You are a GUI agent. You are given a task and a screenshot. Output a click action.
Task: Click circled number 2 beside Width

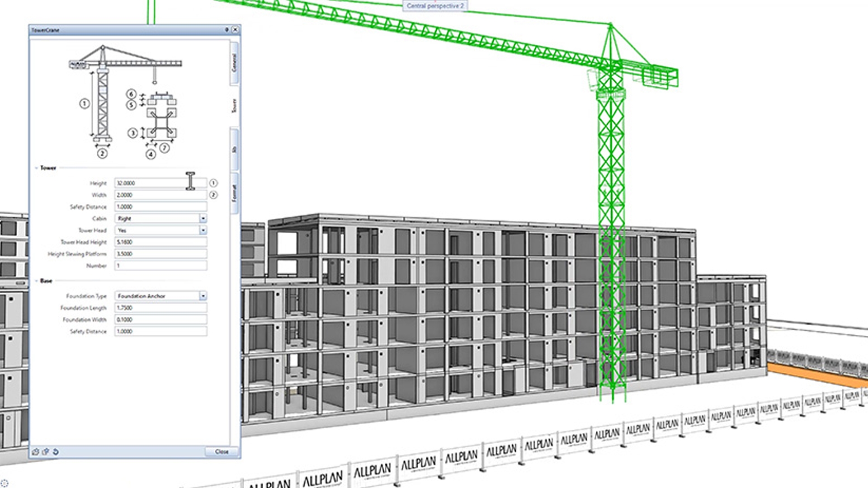click(213, 195)
